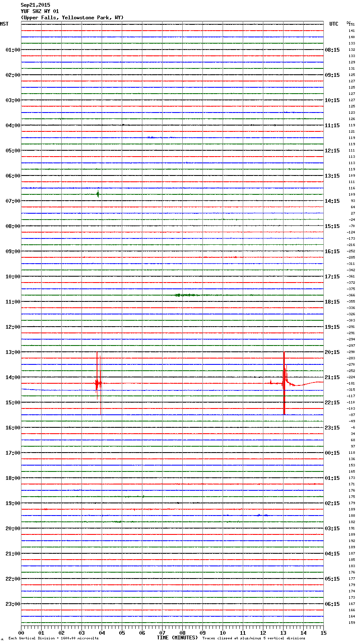The width and height of the screenshot is (357, 644).
Task: Select the 02:00 MST hour label
Action: (x=13, y=75)
